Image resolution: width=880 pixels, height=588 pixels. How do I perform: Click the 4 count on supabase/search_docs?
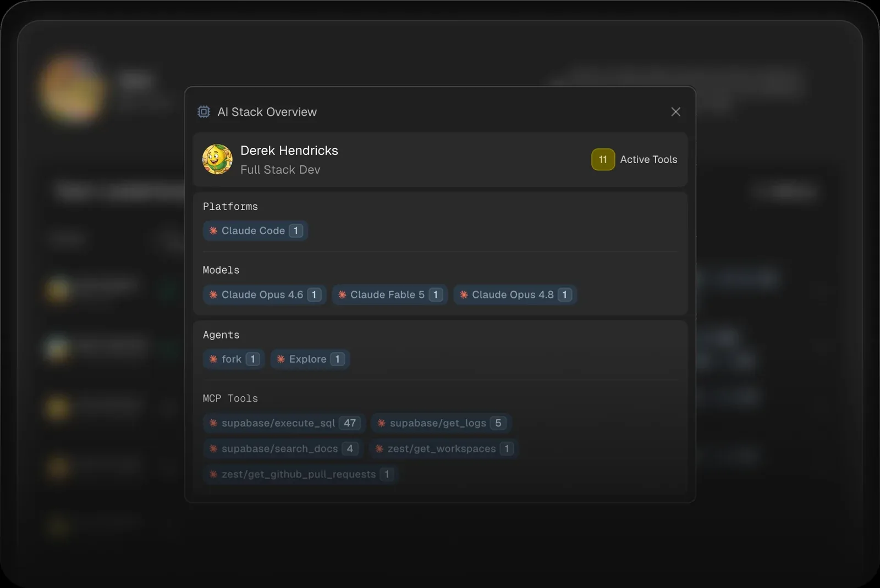pos(350,448)
